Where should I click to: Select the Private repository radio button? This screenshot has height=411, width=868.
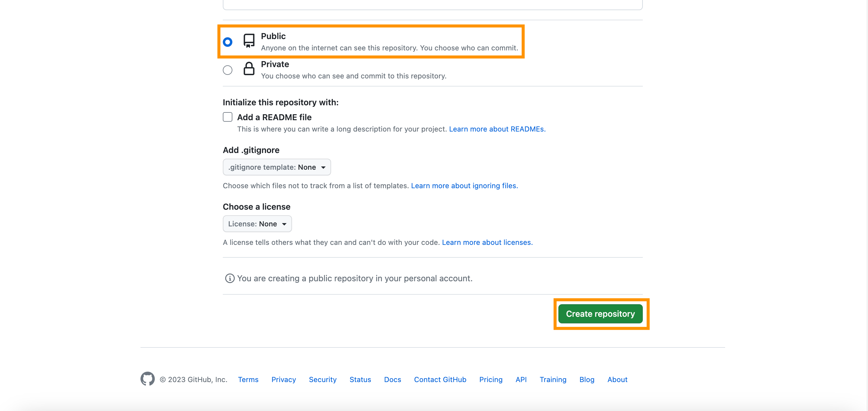228,70
